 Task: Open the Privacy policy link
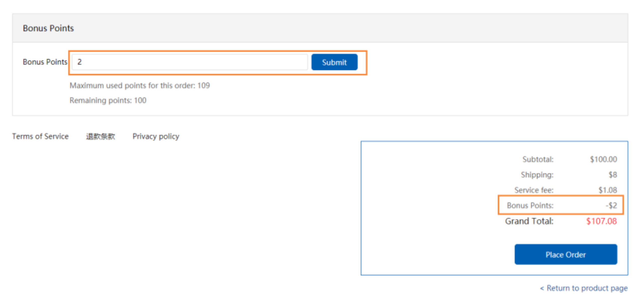point(156,136)
